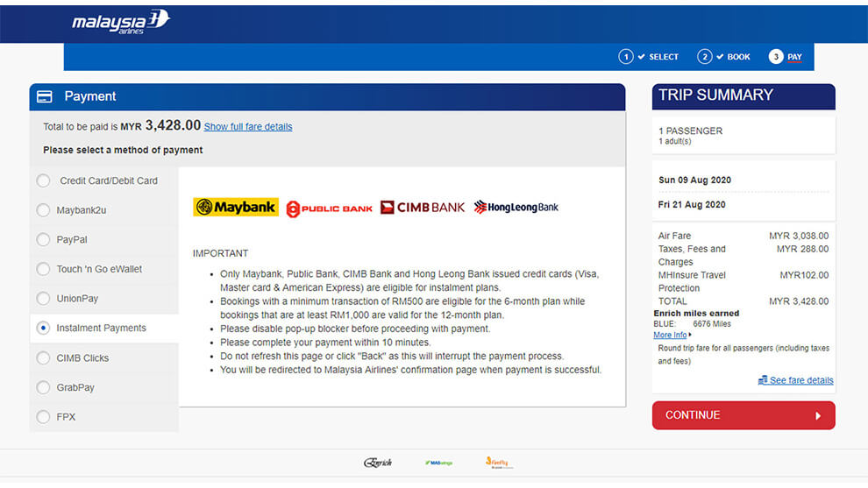868x488 pixels.
Task: Click the 1 PASSENGER text
Action: [690, 131]
